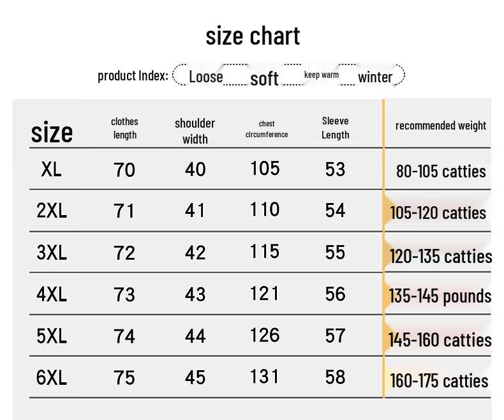Click the "product Index:" label
This screenshot has width=504, height=420.
(133, 76)
